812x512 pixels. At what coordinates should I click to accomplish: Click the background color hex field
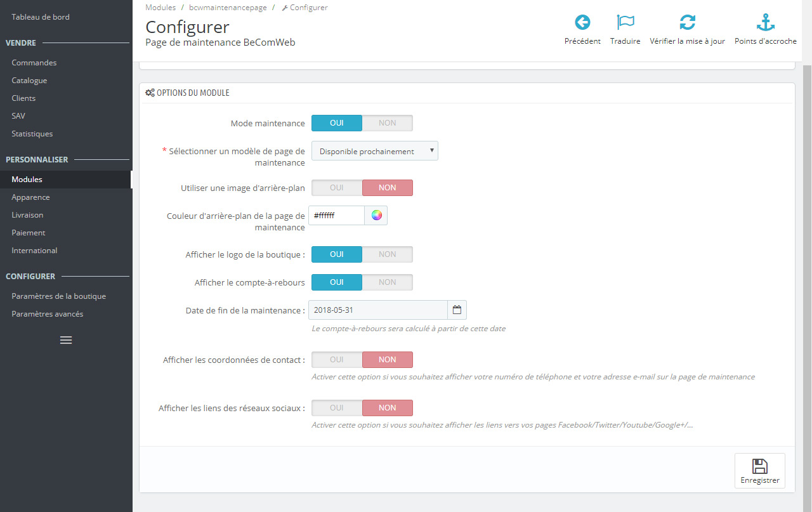tap(337, 215)
